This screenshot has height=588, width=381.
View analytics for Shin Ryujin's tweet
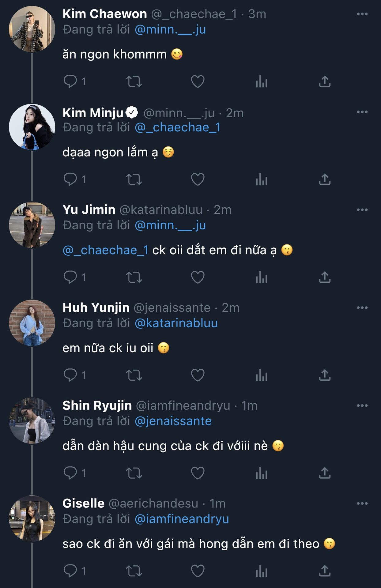pyautogui.click(x=261, y=473)
